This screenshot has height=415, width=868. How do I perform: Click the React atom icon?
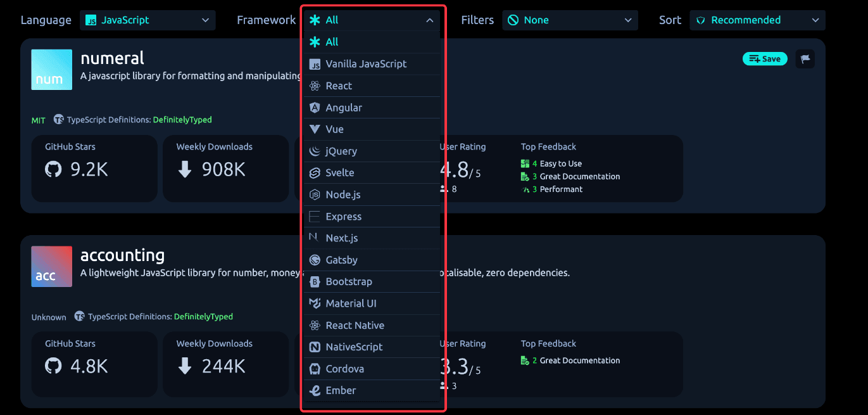[x=315, y=86]
